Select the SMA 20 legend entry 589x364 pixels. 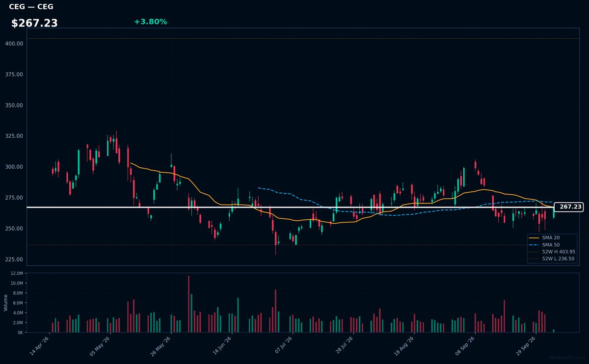[x=551, y=237]
